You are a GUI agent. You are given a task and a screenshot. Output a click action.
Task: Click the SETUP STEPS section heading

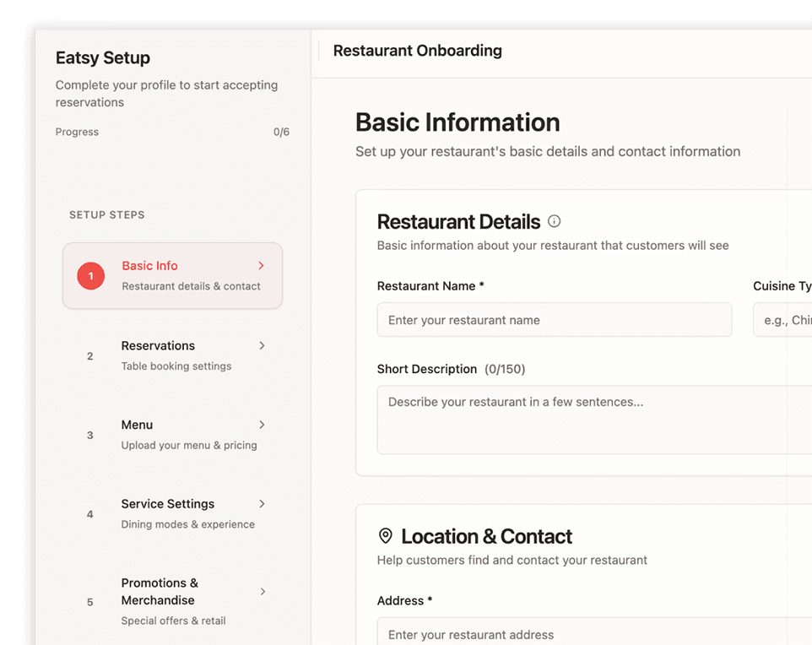pyautogui.click(x=107, y=215)
